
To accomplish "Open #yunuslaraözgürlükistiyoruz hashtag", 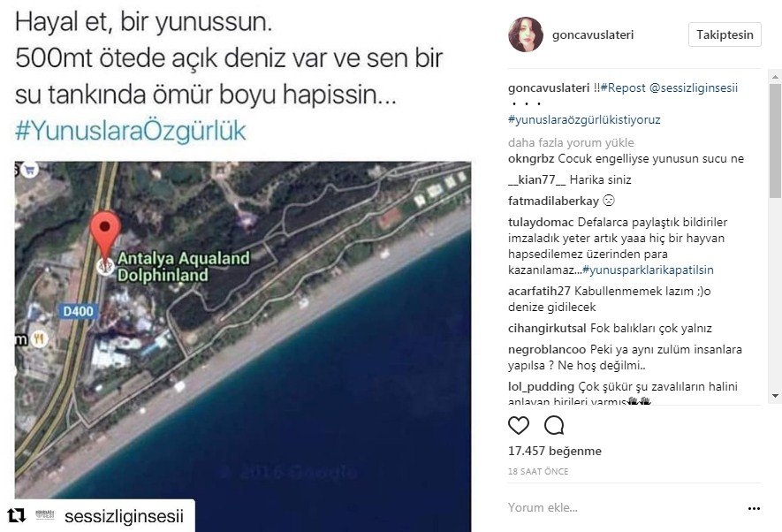I will pos(584,119).
